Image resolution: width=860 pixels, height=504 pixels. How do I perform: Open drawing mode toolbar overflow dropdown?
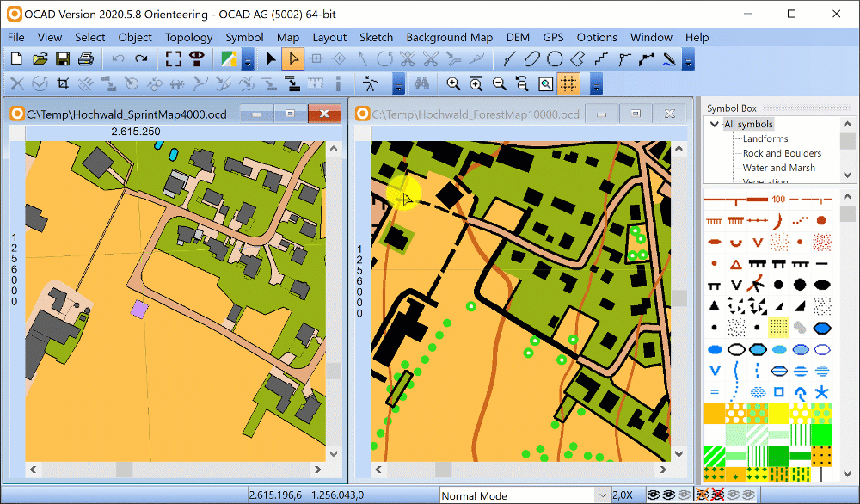coord(688,59)
